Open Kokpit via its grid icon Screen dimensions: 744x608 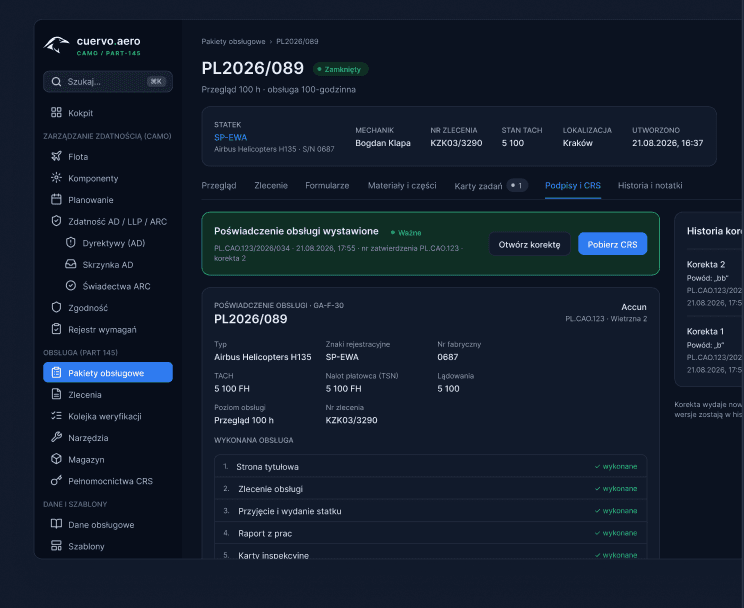tap(56, 112)
